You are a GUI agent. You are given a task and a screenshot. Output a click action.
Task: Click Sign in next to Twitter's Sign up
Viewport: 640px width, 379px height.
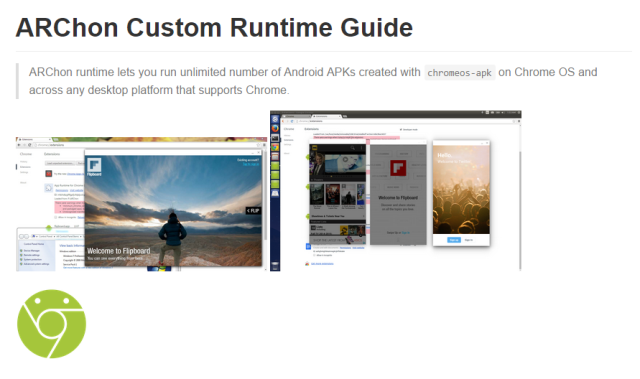tap(469, 240)
